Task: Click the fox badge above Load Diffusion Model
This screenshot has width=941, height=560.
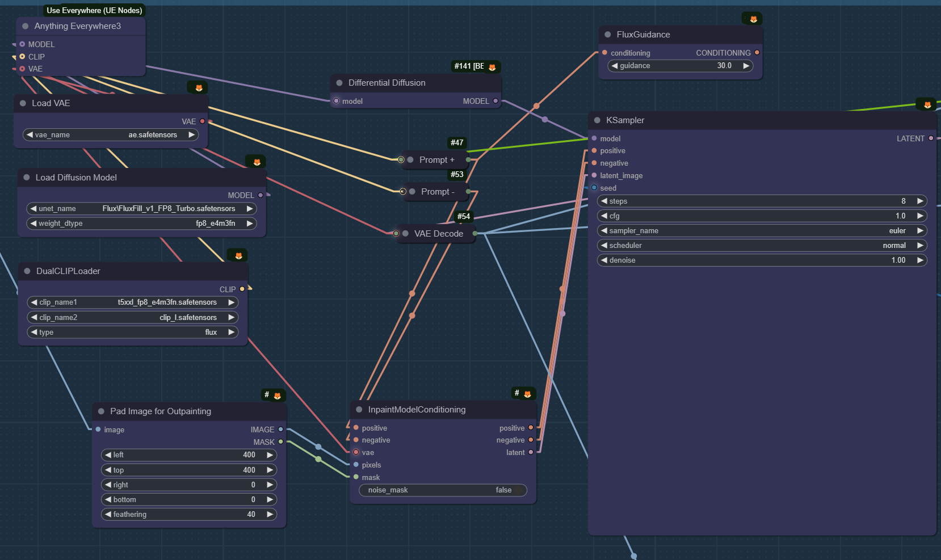Action: [x=257, y=162]
